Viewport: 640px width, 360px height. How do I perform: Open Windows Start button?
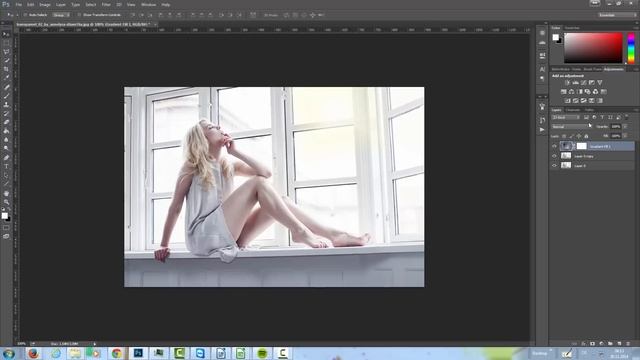pos(9,353)
